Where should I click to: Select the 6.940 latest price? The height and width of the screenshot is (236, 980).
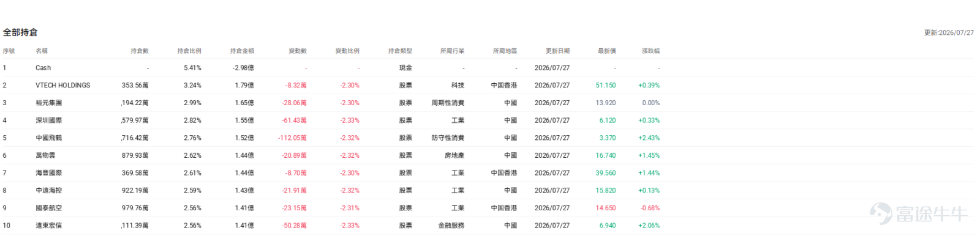608,226
